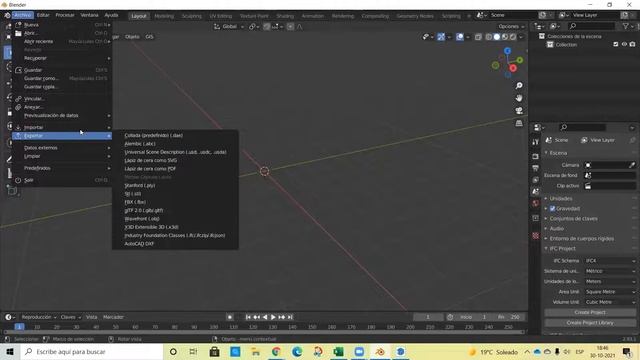640x360 pixels.
Task: Click the Windows Start button
Action: click(10, 351)
